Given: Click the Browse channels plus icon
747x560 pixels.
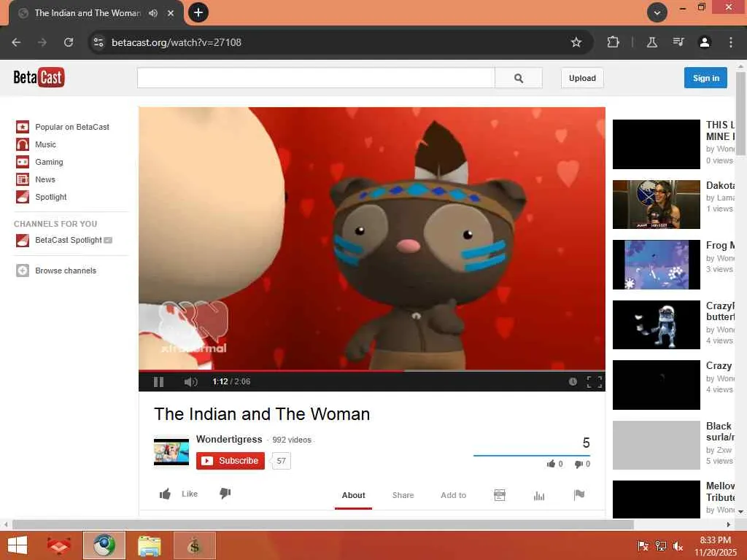Looking at the screenshot, I should [x=23, y=271].
